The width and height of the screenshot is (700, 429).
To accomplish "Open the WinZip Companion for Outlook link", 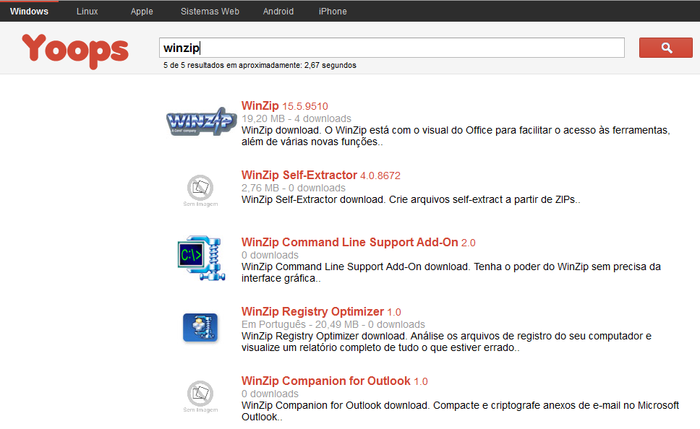I will 334,381.
